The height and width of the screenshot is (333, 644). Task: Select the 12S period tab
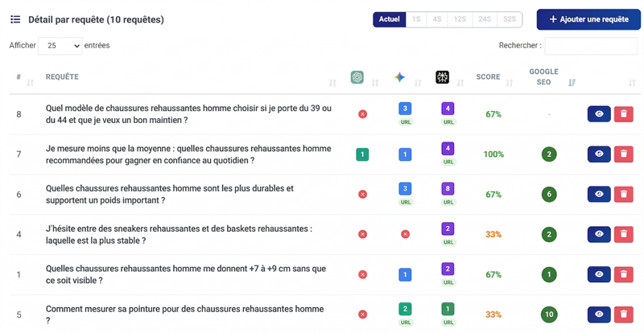(x=460, y=19)
